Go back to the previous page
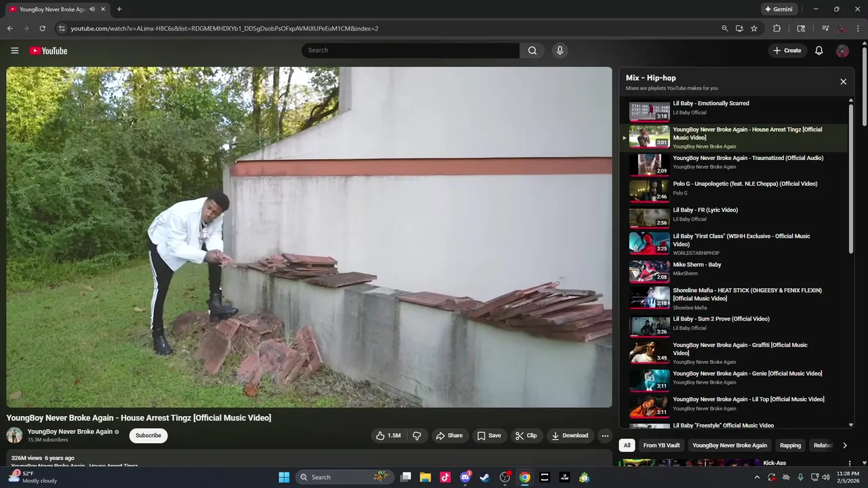Viewport: 868px width, 488px height. (9, 28)
